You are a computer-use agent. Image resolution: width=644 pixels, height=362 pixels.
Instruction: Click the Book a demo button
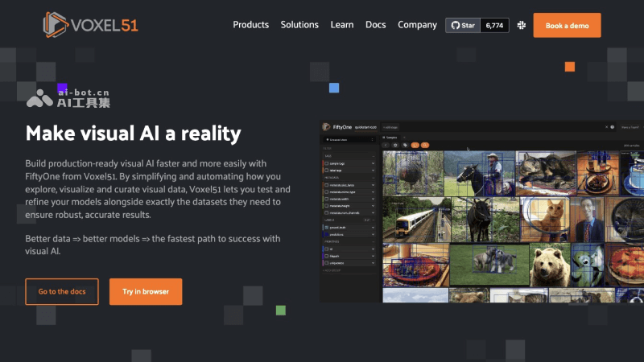567,26
